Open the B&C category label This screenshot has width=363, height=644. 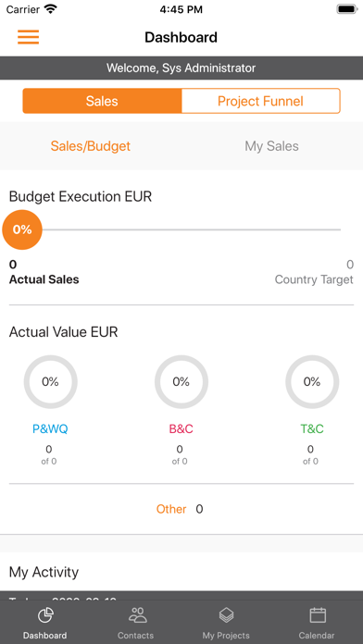(x=181, y=429)
